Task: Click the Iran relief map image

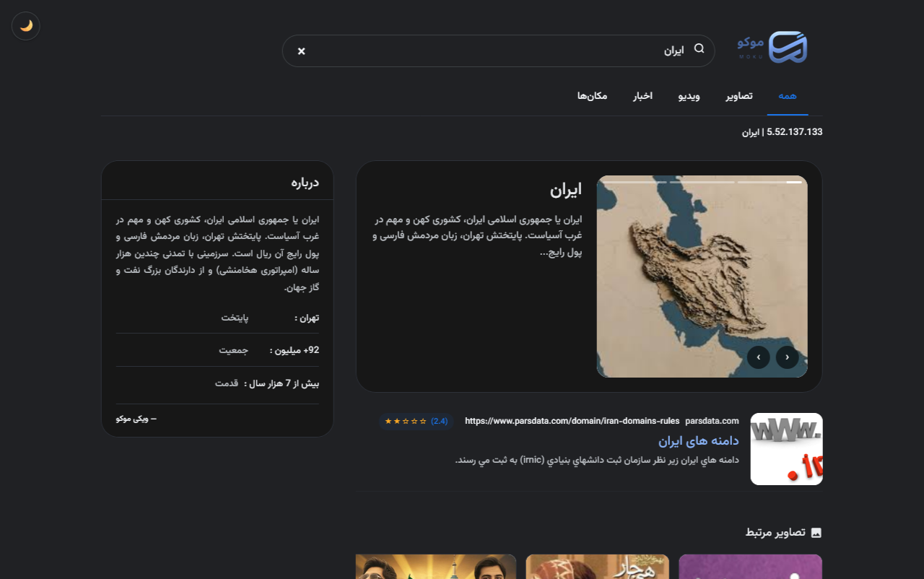Action: [x=702, y=277]
